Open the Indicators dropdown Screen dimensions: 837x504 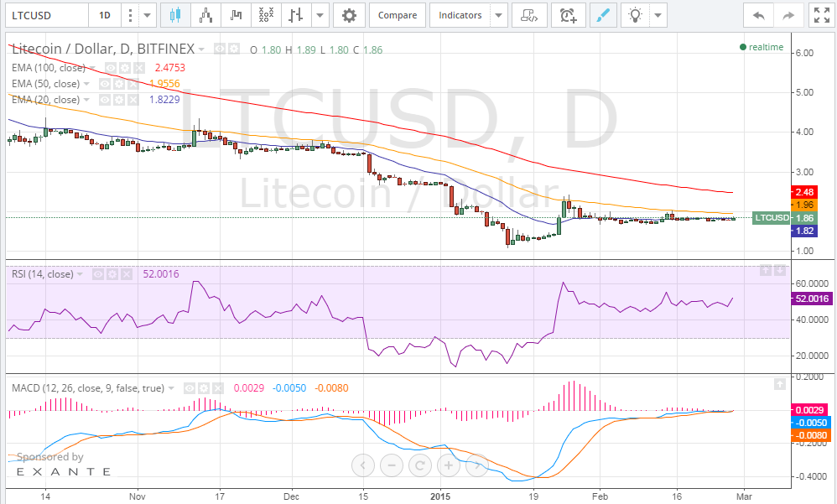(x=462, y=14)
